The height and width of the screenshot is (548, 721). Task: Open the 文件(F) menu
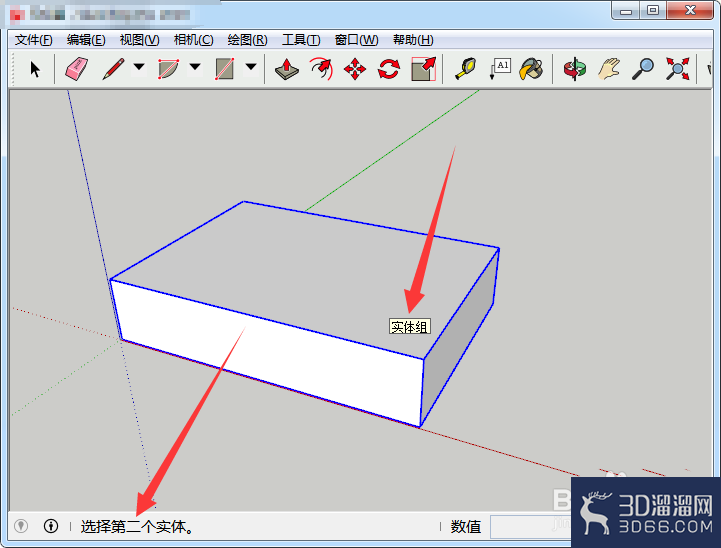tap(34, 40)
